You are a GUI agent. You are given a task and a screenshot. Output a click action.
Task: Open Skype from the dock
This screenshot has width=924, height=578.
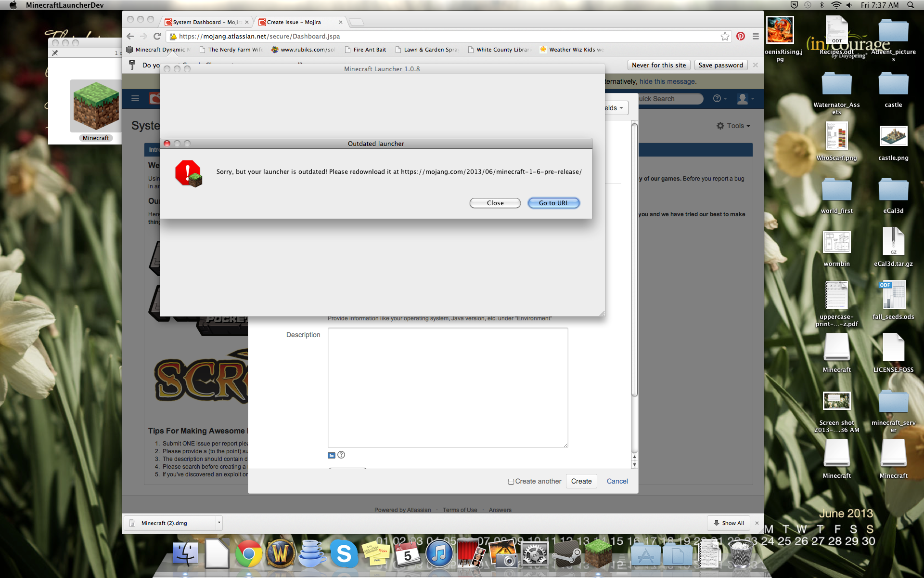click(x=344, y=554)
